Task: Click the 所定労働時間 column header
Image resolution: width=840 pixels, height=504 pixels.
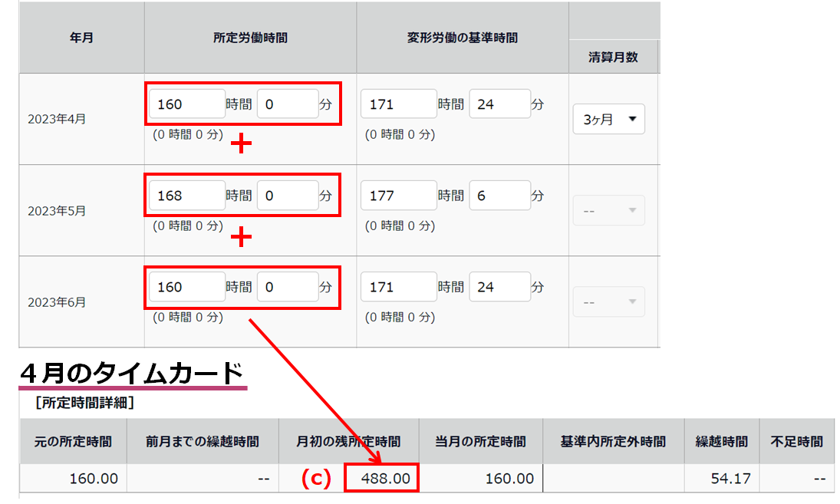Action: [x=250, y=38]
